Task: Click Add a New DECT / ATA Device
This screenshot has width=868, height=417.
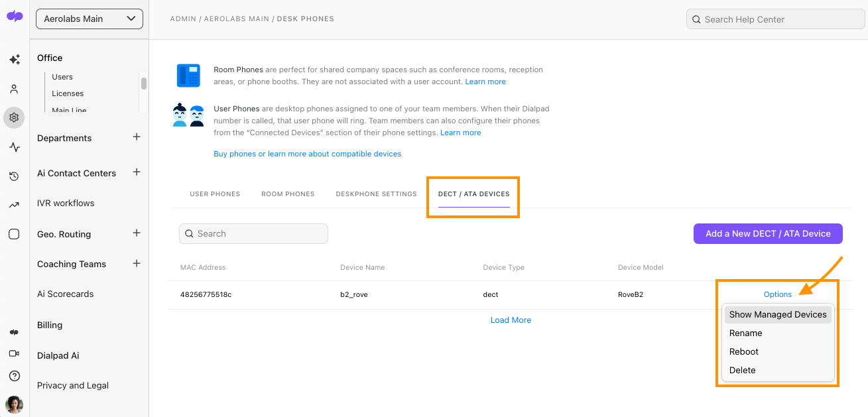Action: click(768, 233)
